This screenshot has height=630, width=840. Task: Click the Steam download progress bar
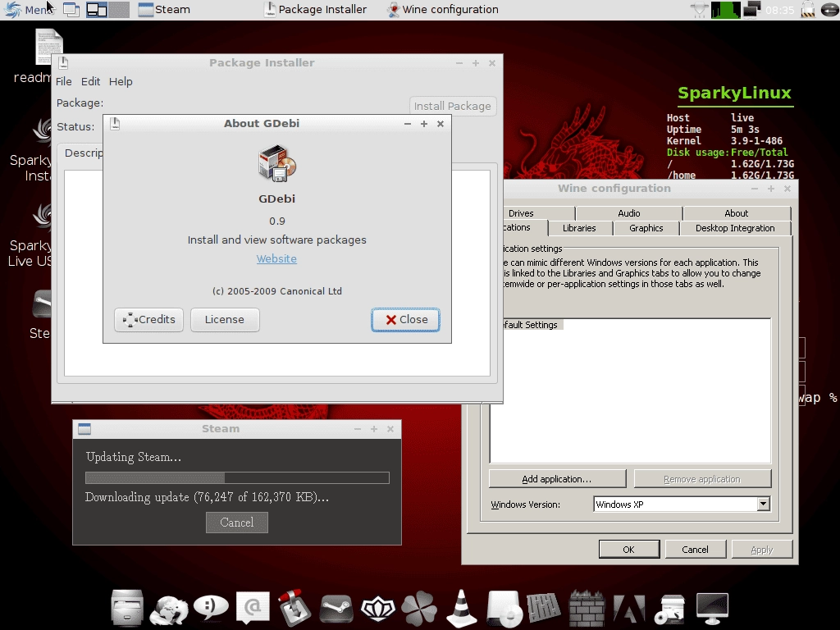[236, 477]
